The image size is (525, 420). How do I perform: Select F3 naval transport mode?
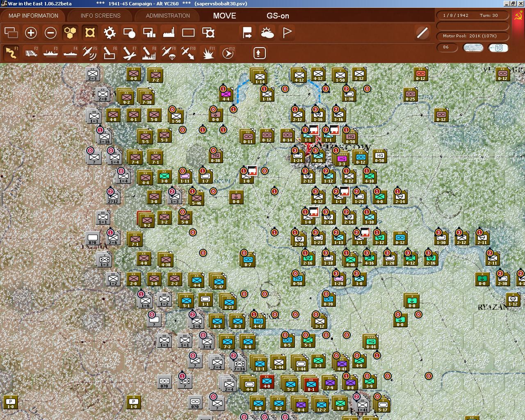pos(50,53)
